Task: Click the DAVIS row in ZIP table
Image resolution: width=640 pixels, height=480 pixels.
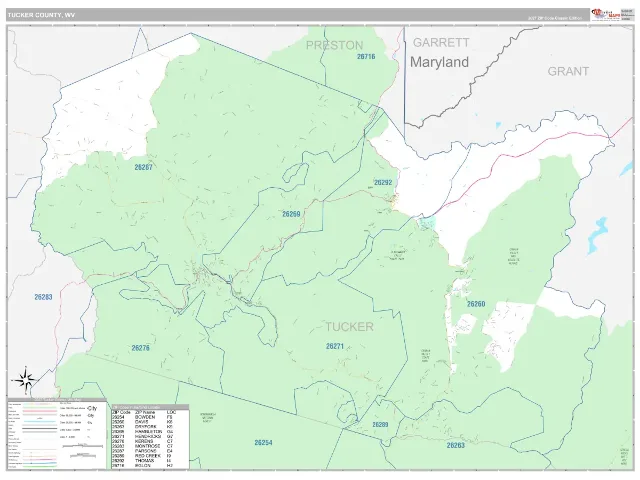Action: click(x=150, y=422)
